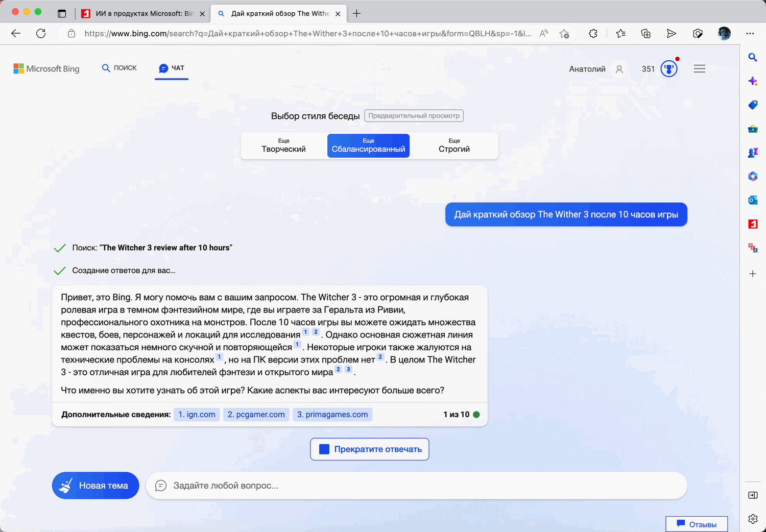Viewport: 766px width, 532px height.
Task: Open sidebar settings gear
Action: coord(753,519)
